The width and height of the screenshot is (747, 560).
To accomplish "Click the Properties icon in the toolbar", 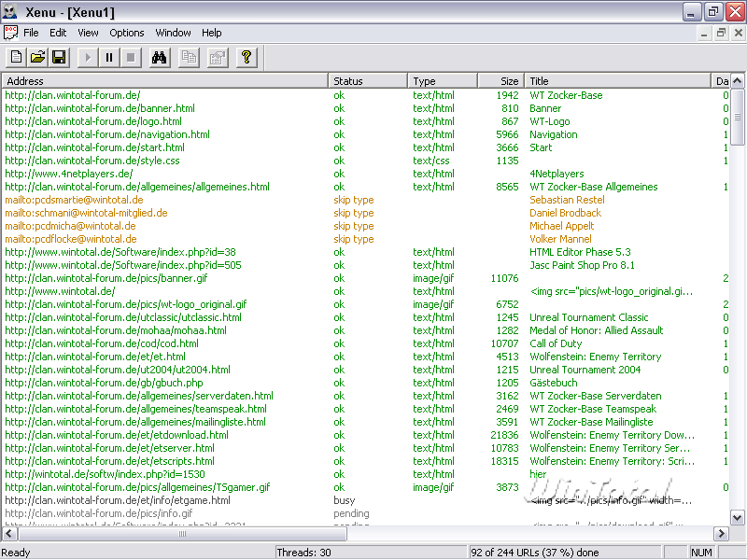I will [x=217, y=58].
